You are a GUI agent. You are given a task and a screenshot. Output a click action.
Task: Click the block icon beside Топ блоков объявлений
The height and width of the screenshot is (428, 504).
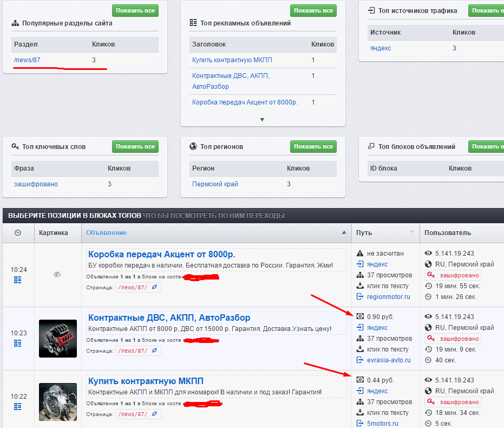(x=371, y=146)
